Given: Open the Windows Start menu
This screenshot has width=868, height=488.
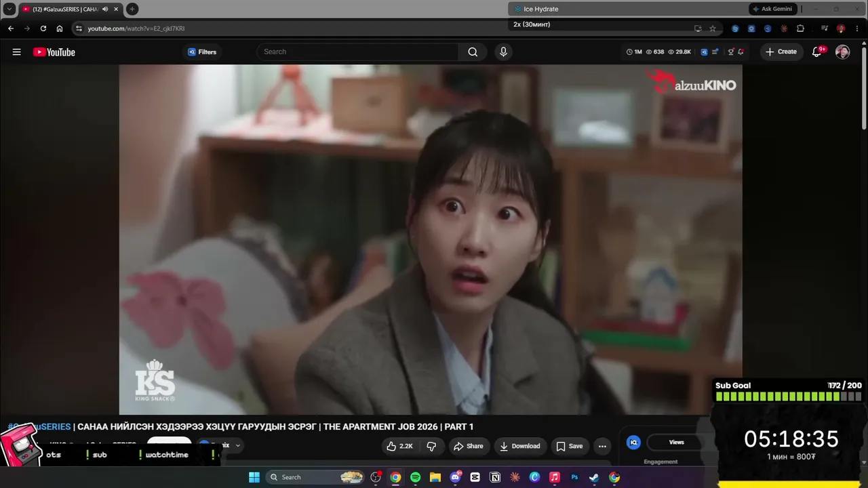Looking at the screenshot, I should pos(254,477).
